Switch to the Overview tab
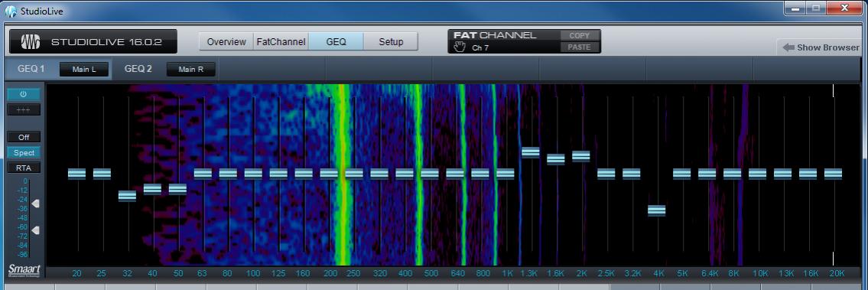Image resolution: width=868 pixels, height=290 pixels. pyautogui.click(x=226, y=41)
